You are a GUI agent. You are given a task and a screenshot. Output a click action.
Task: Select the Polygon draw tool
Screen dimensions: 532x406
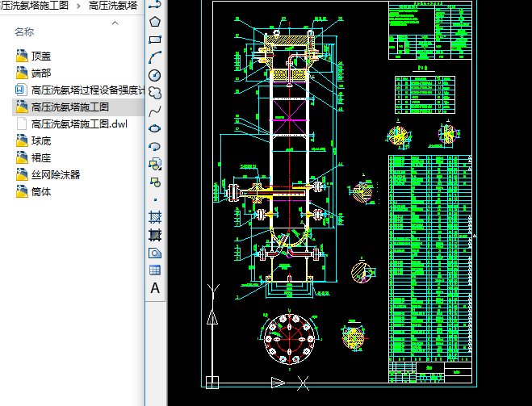(x=155, y=22)
